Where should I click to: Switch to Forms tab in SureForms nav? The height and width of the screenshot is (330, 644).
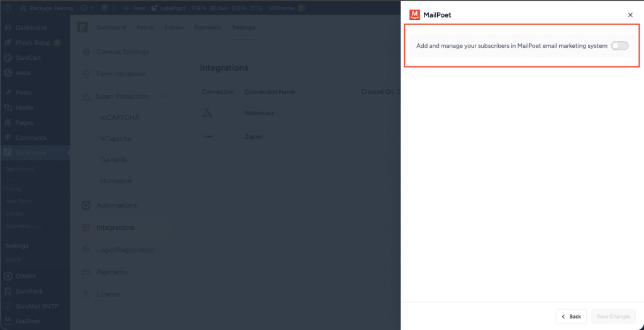tap(145, 28)
